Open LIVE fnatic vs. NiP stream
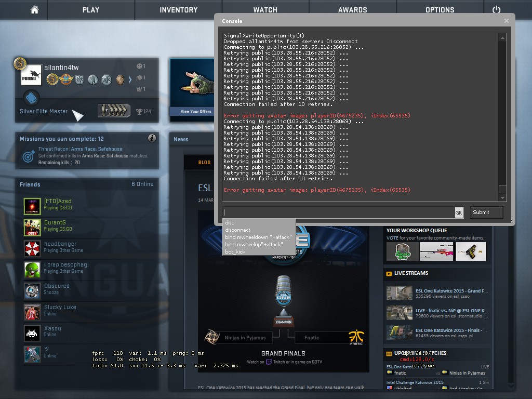 click(437, 313)
